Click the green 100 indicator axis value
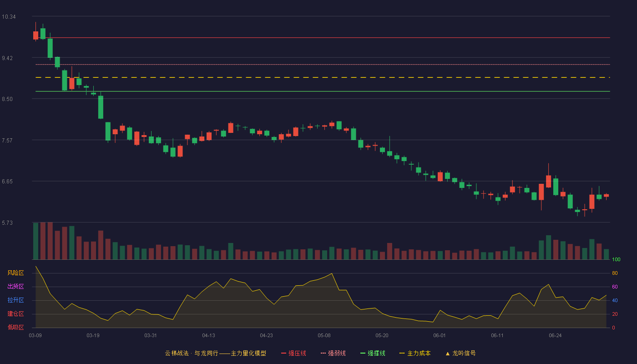Screen dimensions: 637x364 (x=616, y=260)
